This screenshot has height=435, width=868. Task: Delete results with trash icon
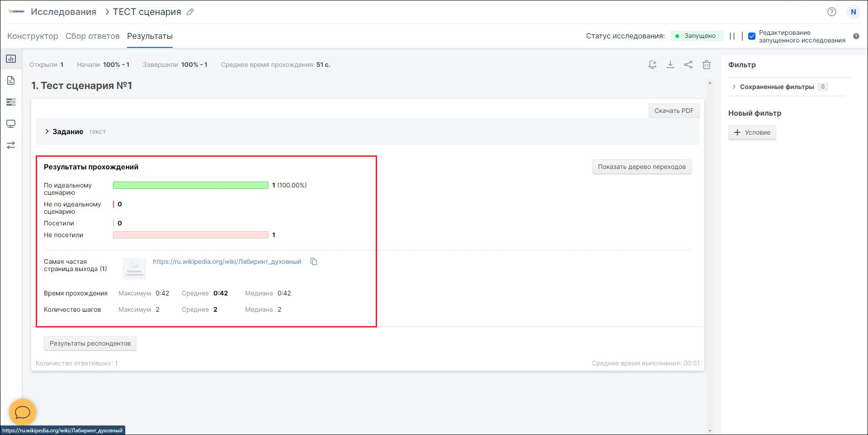point(706,65)
